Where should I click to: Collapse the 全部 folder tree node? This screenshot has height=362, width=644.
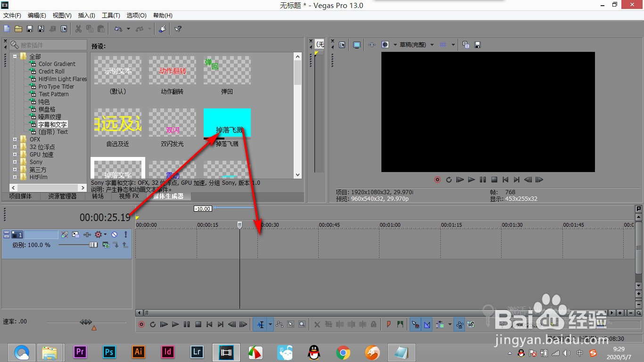pyautogui.click(x=15, y=56)
